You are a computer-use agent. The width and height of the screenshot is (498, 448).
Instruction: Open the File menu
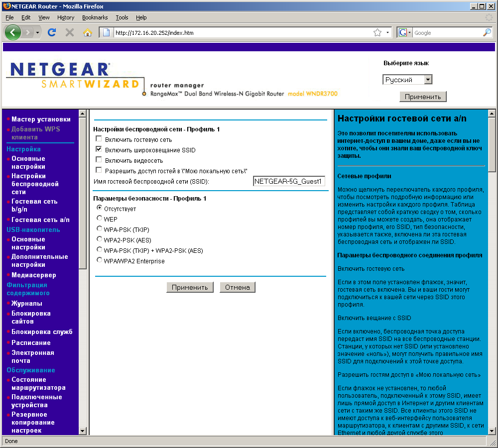tap(9, 17)
